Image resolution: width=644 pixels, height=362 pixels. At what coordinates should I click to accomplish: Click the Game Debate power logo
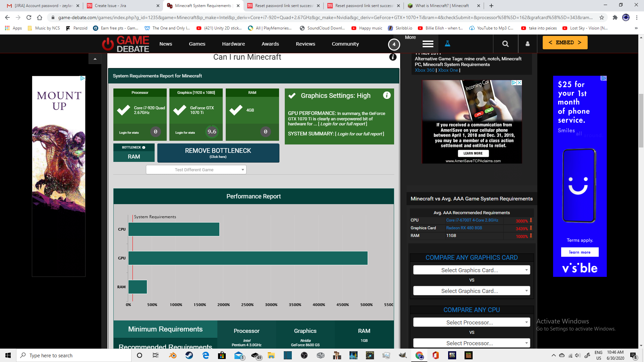pyautogui.click(x=108, y=44)
